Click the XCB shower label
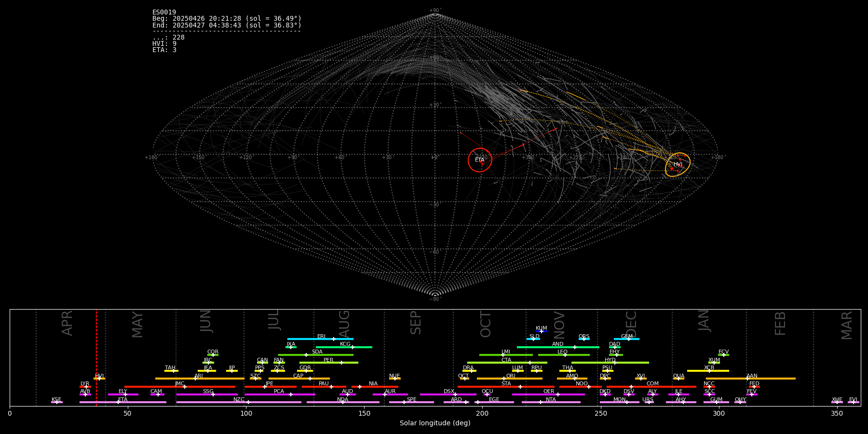Image resolution: width=868 pixels, height=434 pixels. tap(709, 368)
